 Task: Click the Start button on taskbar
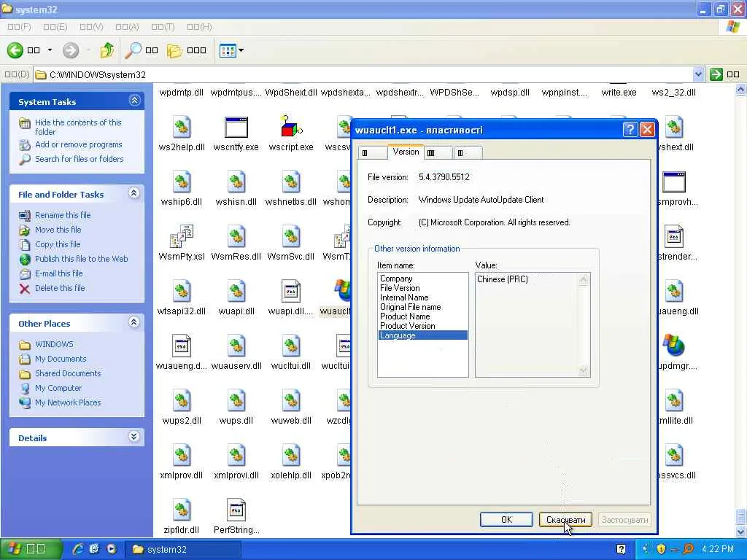tap(31, 549)
